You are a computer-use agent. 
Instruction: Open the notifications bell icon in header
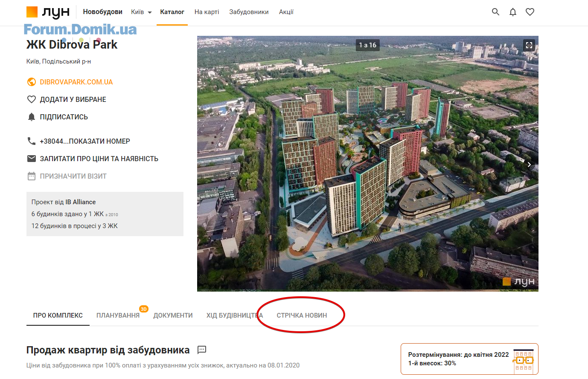tap(513, 12)
